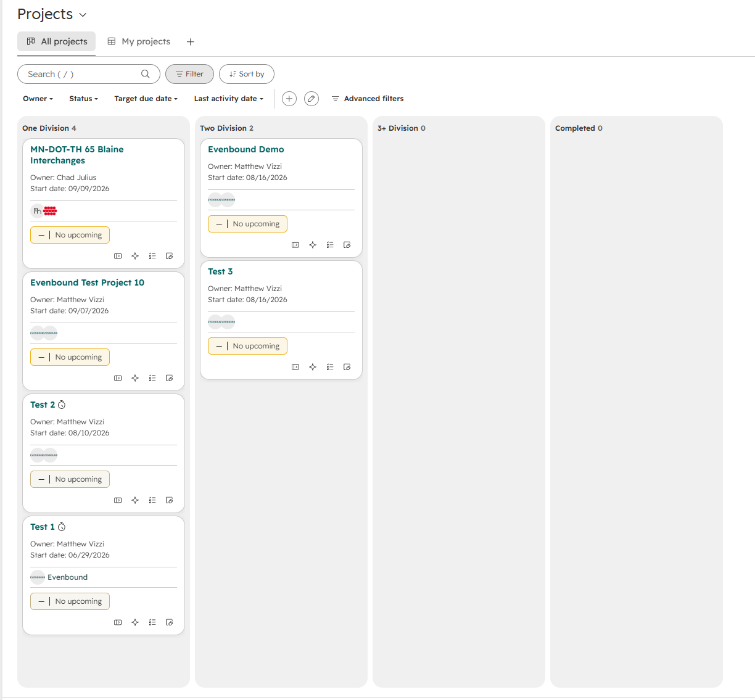Click the sparkle icon on Test 1 card

tap(135, 622)
